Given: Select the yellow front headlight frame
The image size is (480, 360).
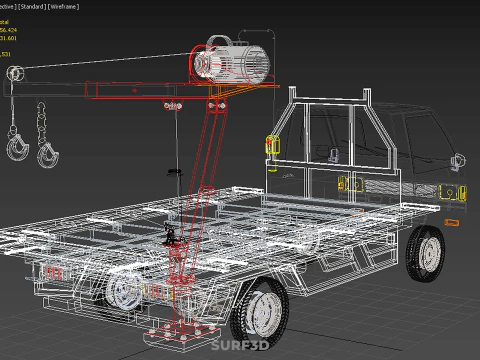Looking at the screenshot, I should pos(453,193).
